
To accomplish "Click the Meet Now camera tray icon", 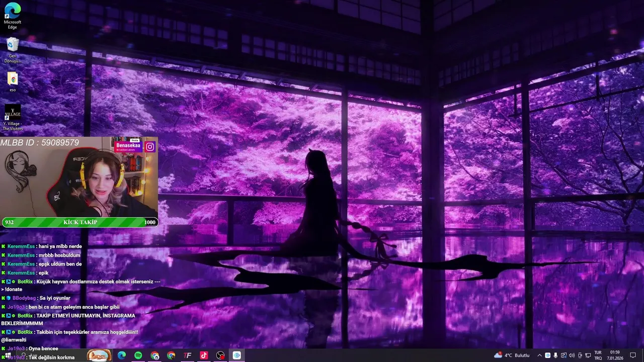I will pyautogui.click(x=580, y=355).
